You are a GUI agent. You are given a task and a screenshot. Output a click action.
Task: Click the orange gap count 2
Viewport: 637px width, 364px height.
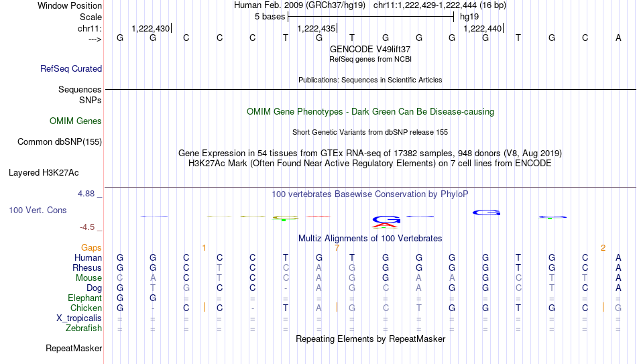pyautogui.click(x=603, y=248)
